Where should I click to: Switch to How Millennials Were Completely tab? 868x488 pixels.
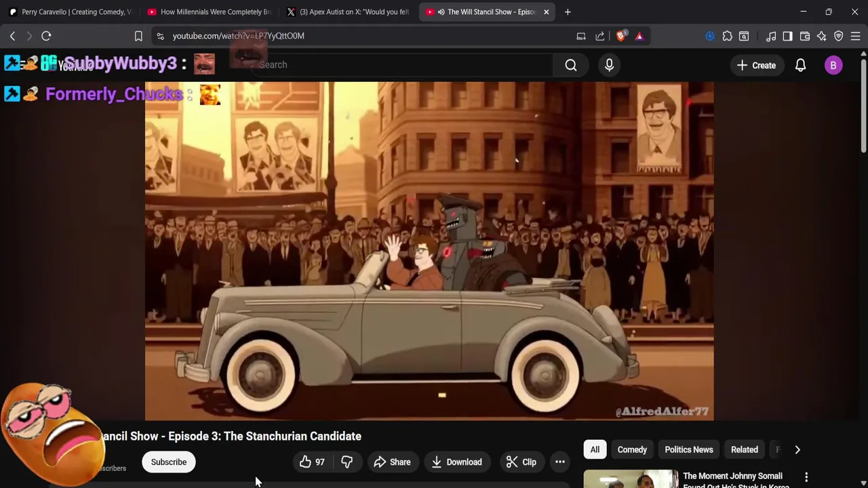point(208,12)
